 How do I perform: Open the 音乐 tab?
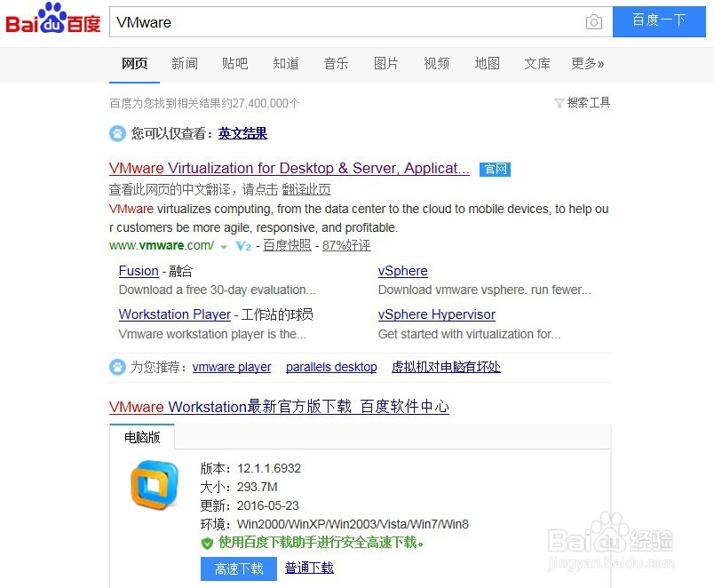point(336,63)
